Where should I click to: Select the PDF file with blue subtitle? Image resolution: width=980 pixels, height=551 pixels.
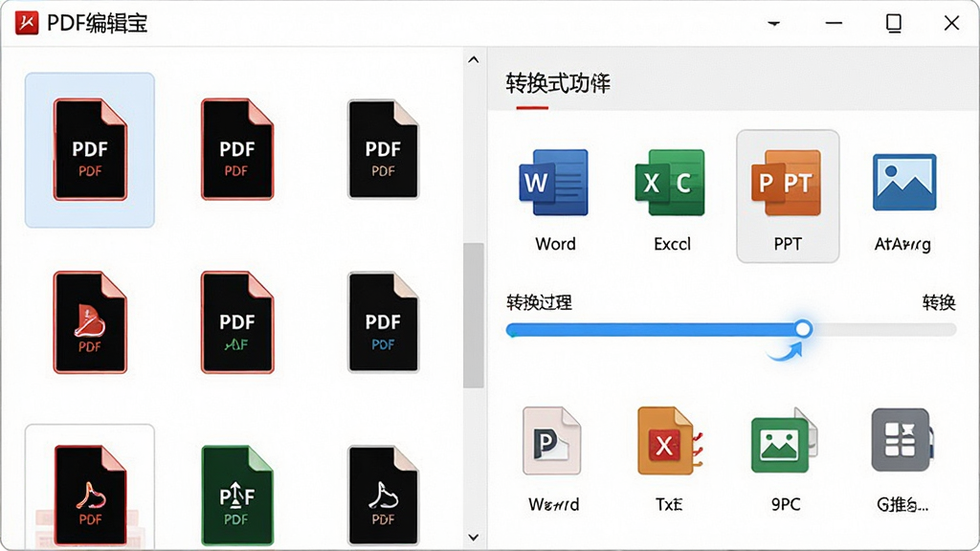point(383,322)
